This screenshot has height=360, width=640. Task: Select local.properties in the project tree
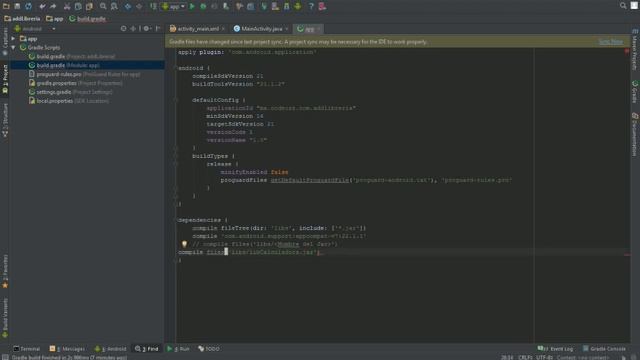69,101
